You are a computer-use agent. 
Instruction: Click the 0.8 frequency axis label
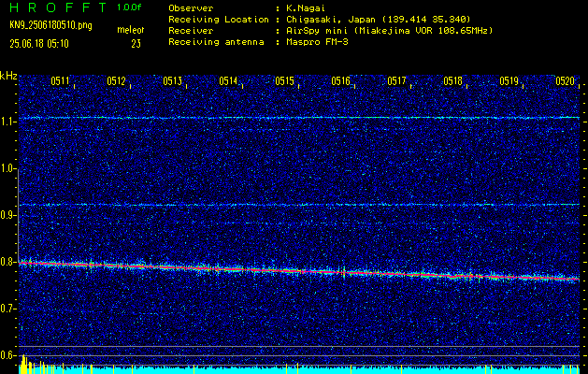(x=7, y=262)
